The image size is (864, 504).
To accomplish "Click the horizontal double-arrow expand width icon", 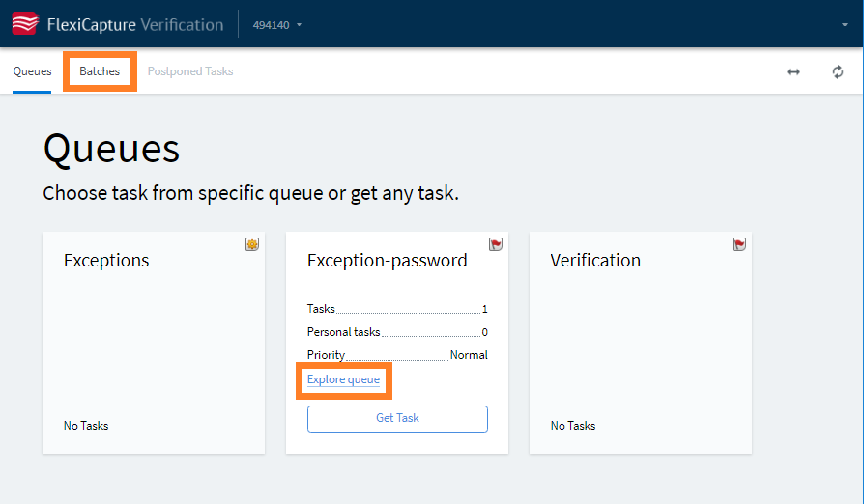I will click(x=792, y=72).
